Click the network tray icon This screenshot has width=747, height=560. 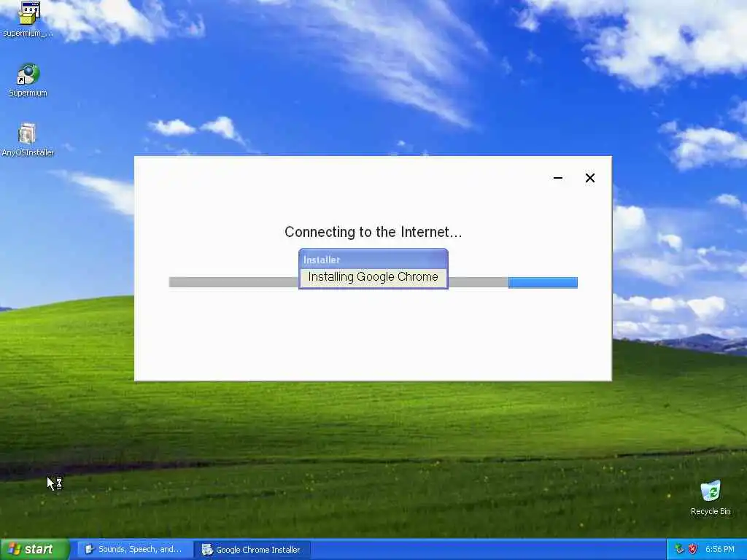point(679,550)
